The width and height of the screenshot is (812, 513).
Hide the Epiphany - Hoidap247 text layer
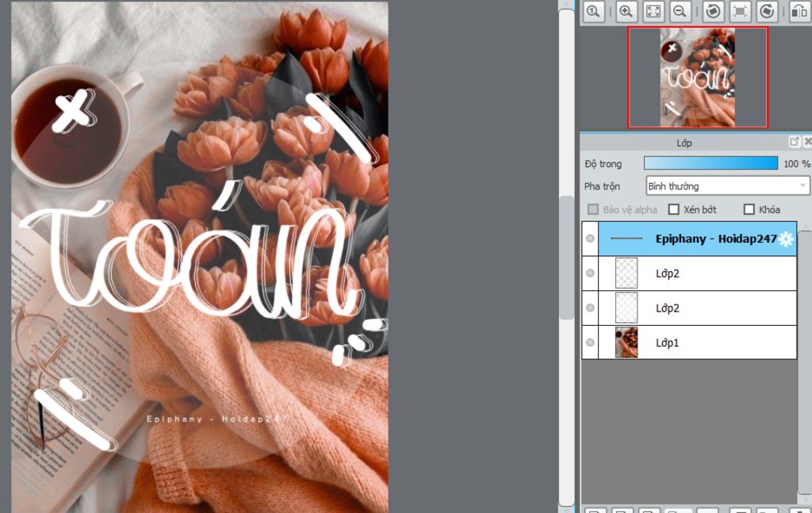[590, 239]
